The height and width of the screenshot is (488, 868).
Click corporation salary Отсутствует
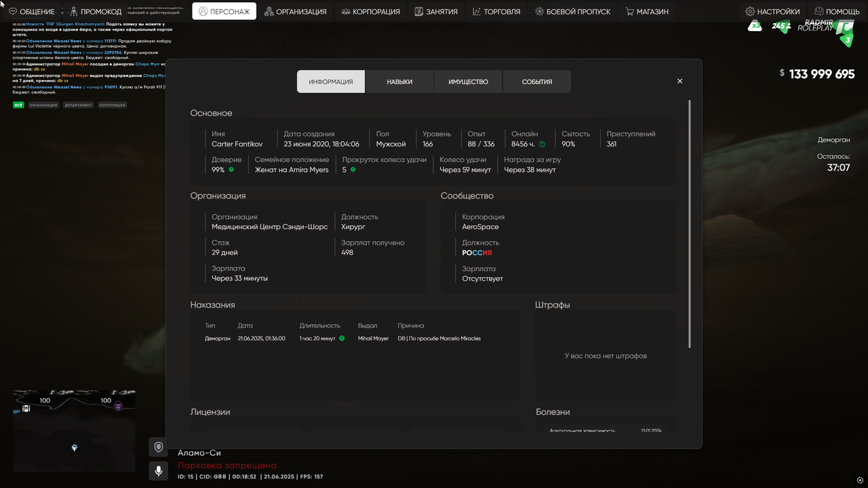[482, 278]
